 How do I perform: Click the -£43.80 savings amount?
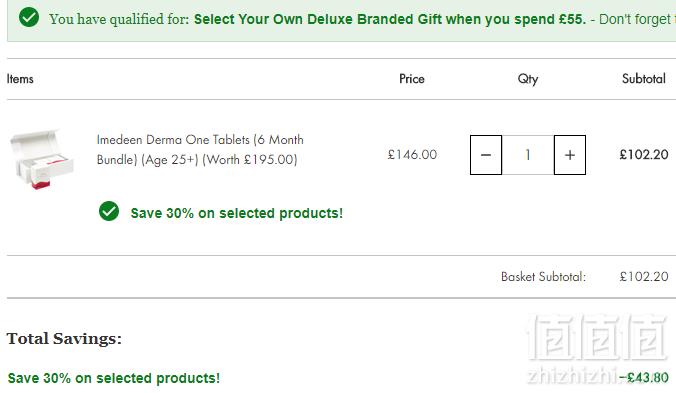click(644, 378)
